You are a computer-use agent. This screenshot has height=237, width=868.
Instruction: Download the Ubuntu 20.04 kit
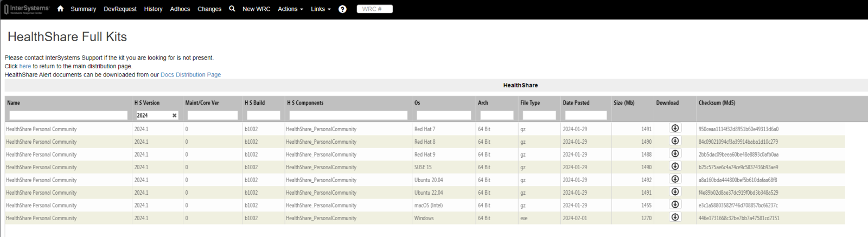coord(675,179)
